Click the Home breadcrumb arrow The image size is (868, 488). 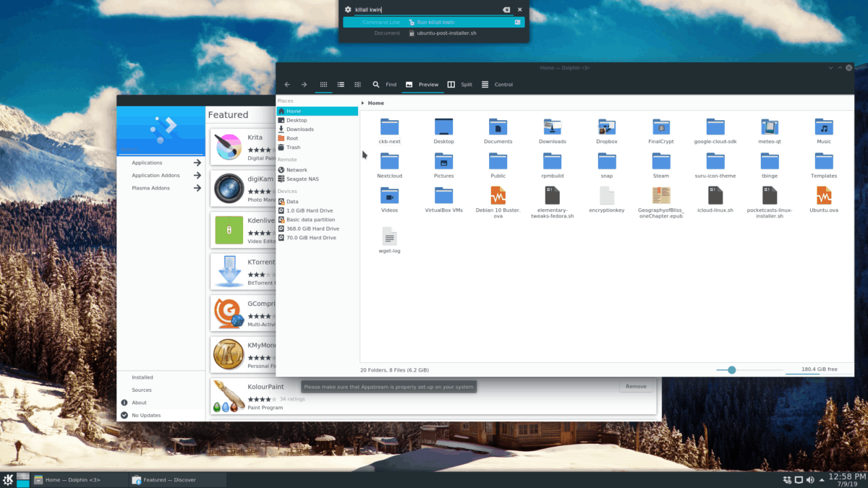pyautogui.click(x=363, y=103)
